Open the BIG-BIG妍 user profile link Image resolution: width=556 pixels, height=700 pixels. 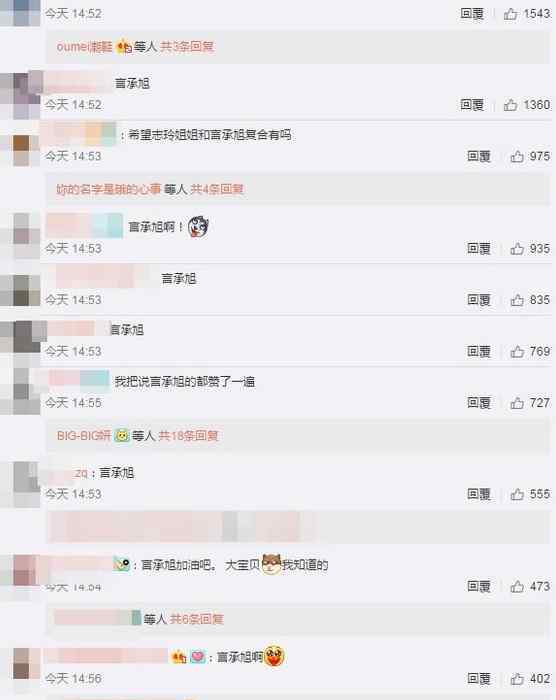[x=84, y=436]
